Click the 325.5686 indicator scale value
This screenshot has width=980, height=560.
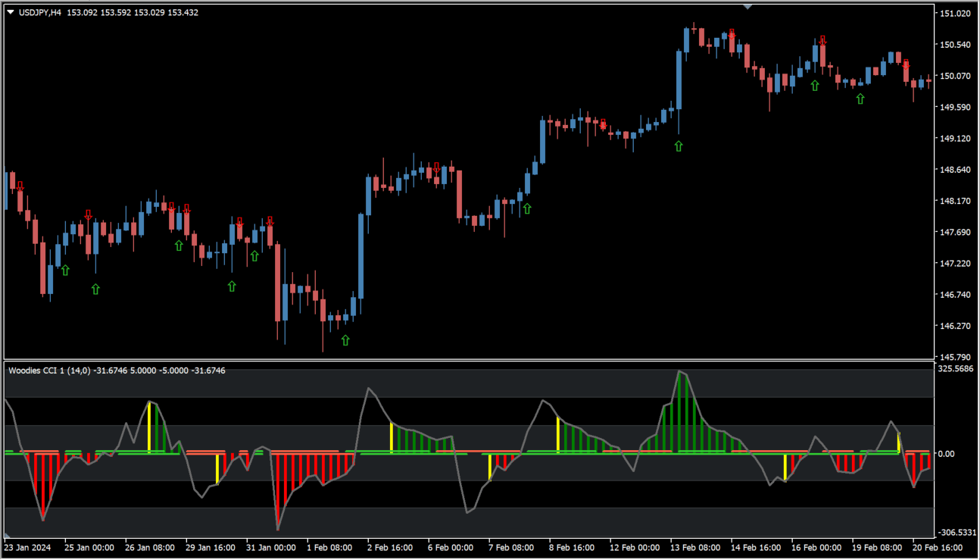[x=955, y=369]
